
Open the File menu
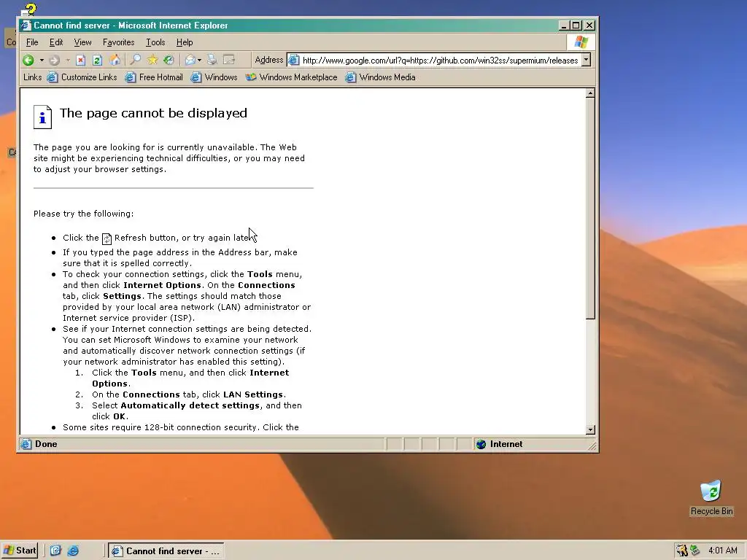coord(32,42)
